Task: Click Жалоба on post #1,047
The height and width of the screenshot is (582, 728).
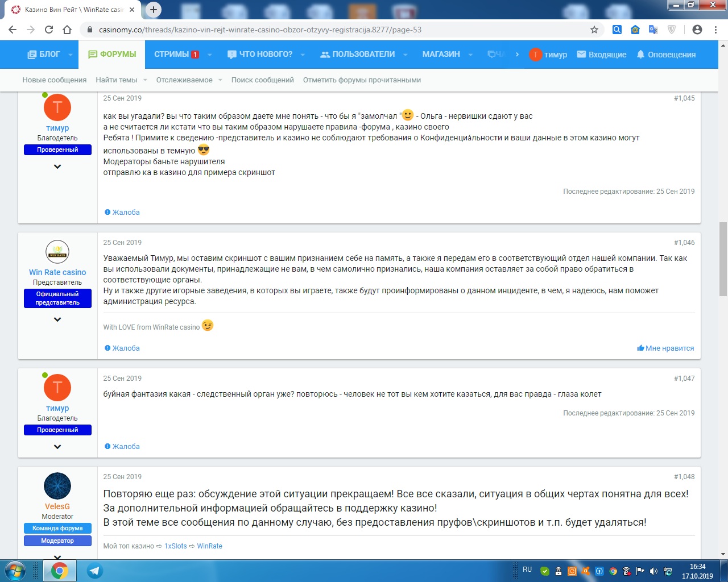Action: (x=122, y=447)
